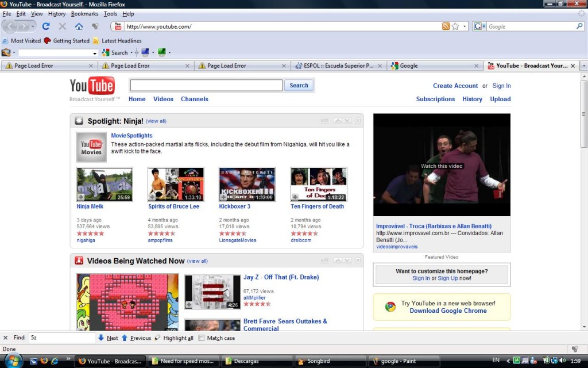Click the YouTube favicon in address bar
Image resolution: width=588 pixels, height=368 pixels.
click(118, 26)
